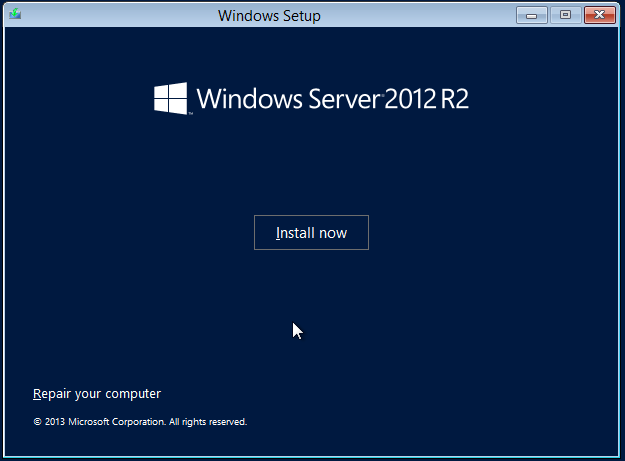Minimize the Windows Setup window
625x461 pixels.
[532, 16]
